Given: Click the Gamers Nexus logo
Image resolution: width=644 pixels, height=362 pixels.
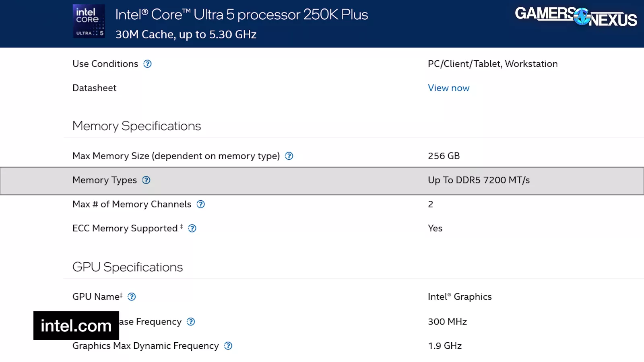Looking at the screenshot, I should (x=576, y=17).
